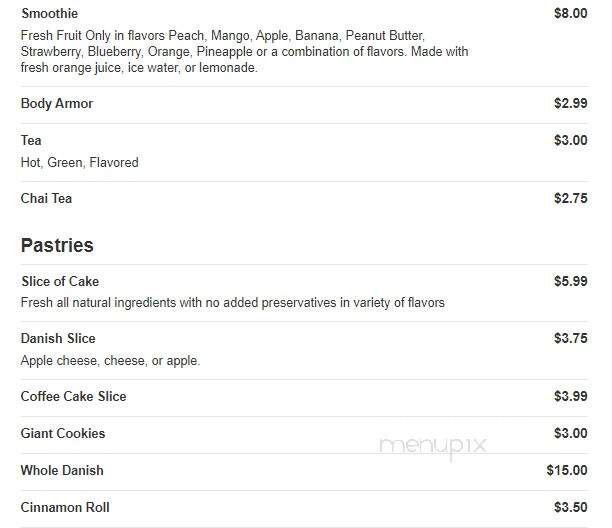Screen dimensions: 612x528
Task: Click the Coffee Cake Slice price $3.99
Action: pos(571,396)
